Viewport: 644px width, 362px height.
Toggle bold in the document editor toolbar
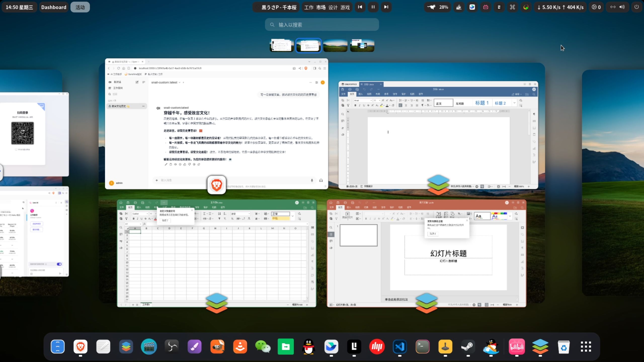(355, 105)
